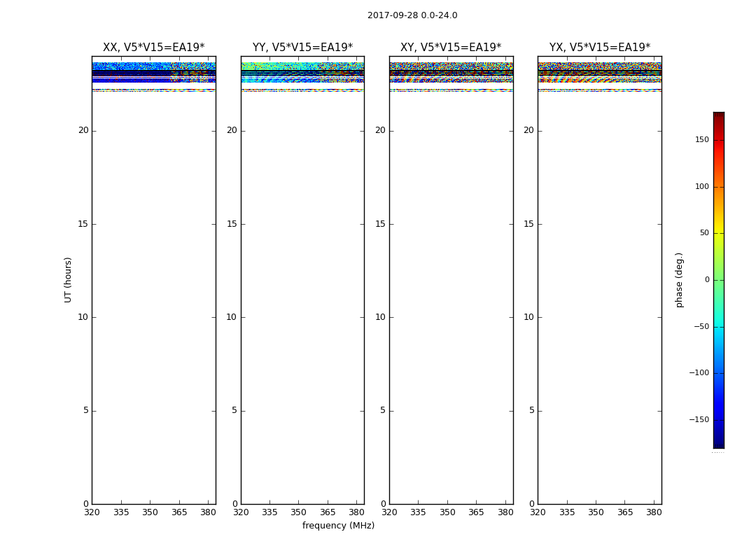Click the 150 tick label on colorbar

[702, 139]
